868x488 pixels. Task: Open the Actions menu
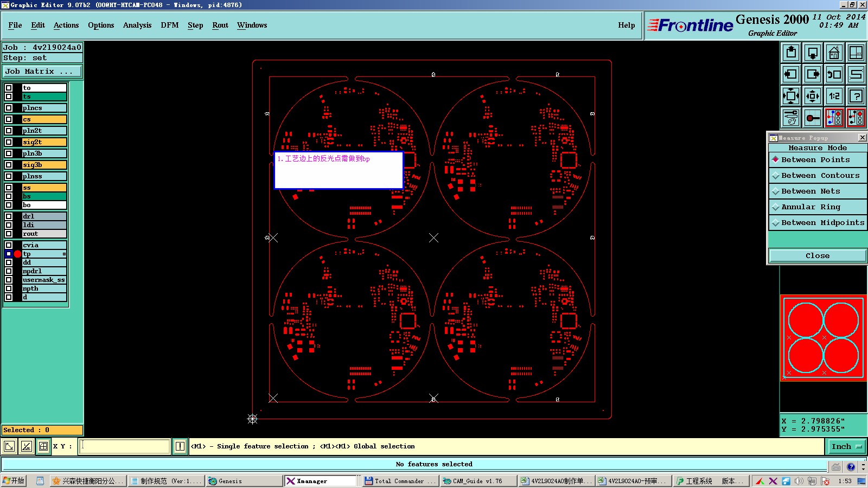point(66,25)
